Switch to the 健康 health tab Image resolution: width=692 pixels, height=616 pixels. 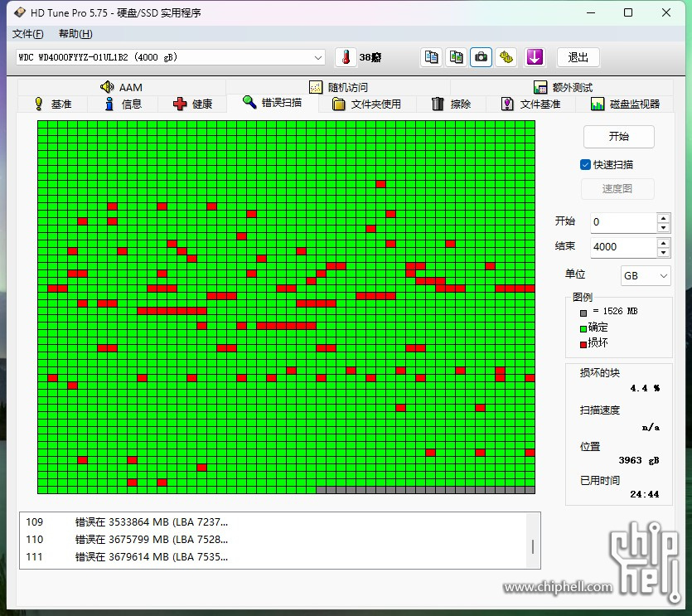coord(192,104)
